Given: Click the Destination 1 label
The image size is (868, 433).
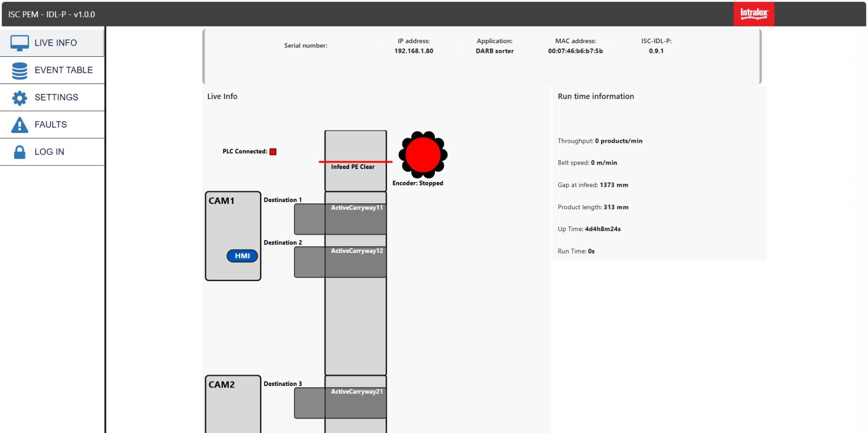Looking at the screenshot, I should pos(283,200).
